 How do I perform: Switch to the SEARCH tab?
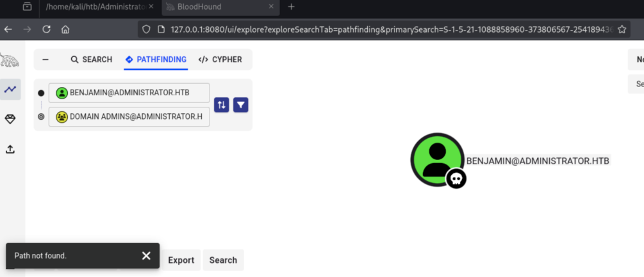(x=91, y=59)
